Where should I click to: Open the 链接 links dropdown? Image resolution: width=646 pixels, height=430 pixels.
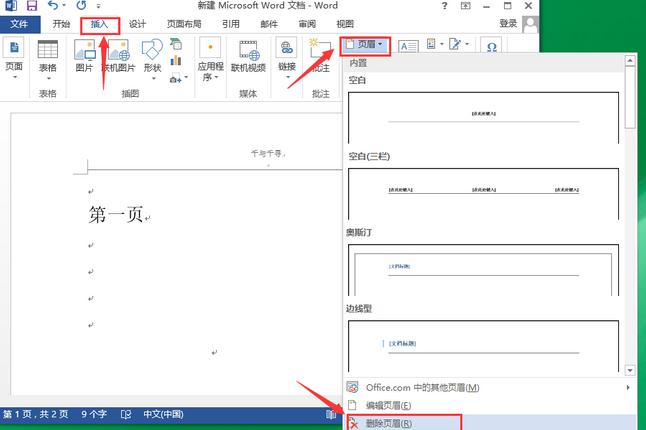pyautogui.click(x=287, y=60)
